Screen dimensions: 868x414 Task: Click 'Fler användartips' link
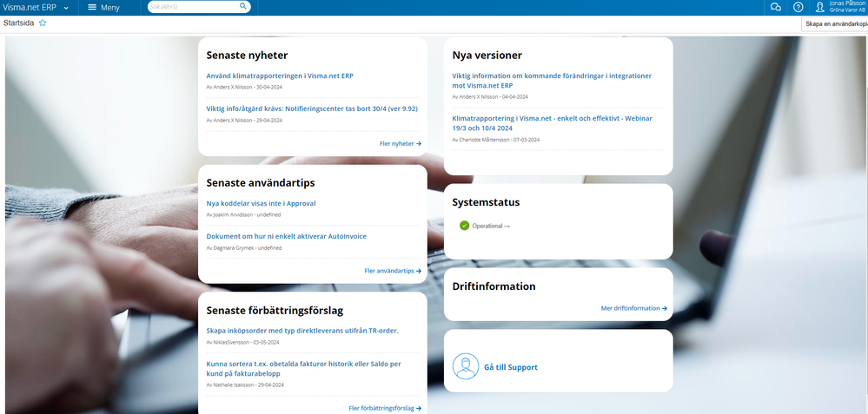(x=393, y=271)
